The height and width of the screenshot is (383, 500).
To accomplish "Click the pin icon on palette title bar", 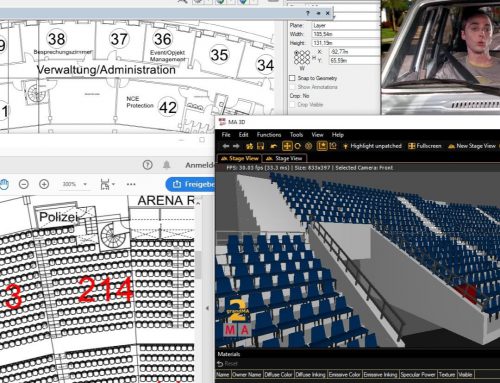I will (x=318, y=13).
